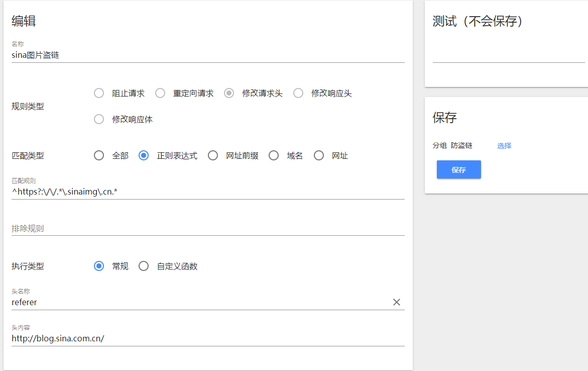Click the 名称 field containing sina图片盗链
The height and width of the screenshot is (371, 588).
(x=207, y=55)
